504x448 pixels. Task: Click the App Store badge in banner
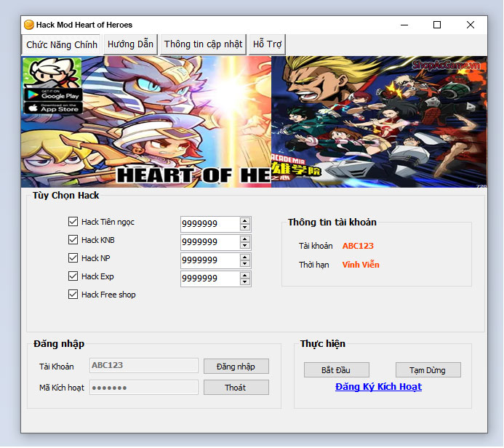pyautogui.click(x=52, y=108)
